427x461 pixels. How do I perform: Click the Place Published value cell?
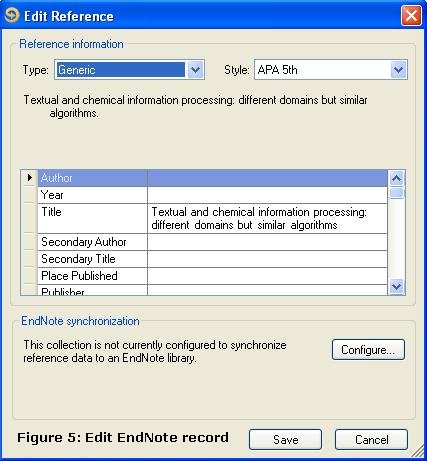point(267,276)
